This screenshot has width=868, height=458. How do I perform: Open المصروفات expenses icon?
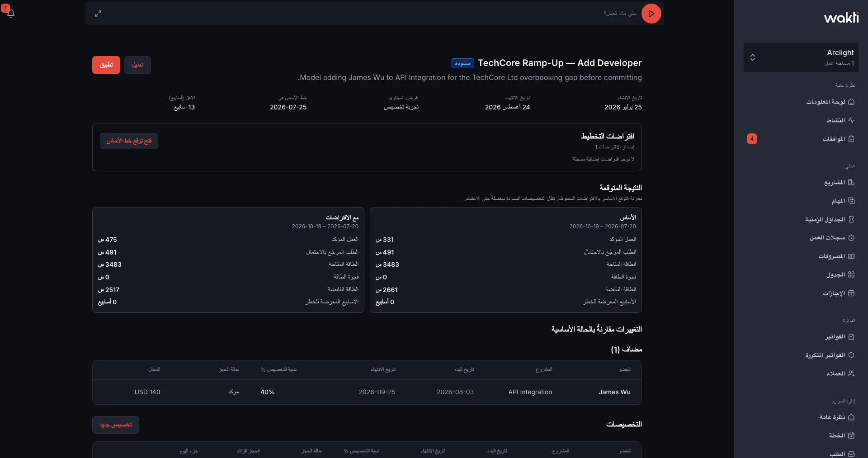(x=851, y=256)
